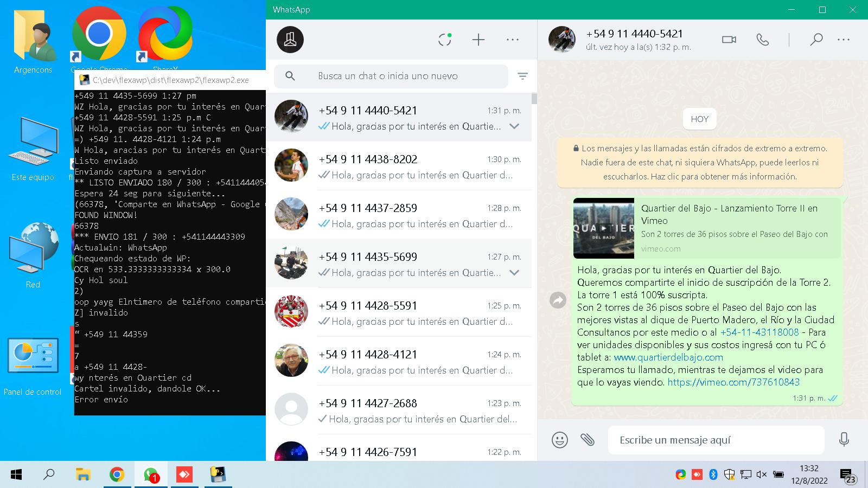Start a video call with this contact

729,40
